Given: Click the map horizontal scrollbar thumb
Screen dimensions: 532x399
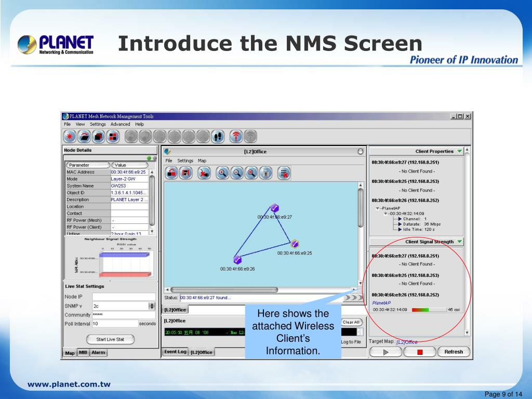Looking at the screenshot, I should point(224,290).
